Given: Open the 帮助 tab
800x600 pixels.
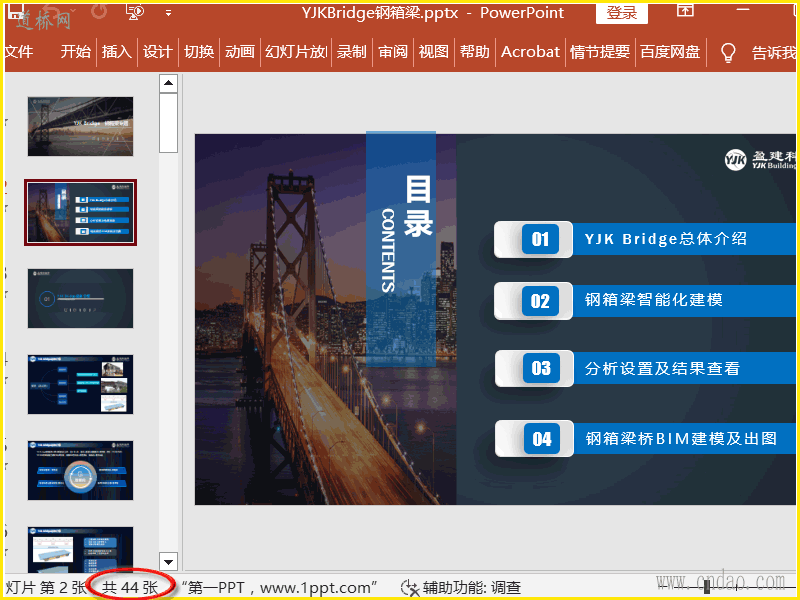Looking at the screenshot, I should point(474,52).
